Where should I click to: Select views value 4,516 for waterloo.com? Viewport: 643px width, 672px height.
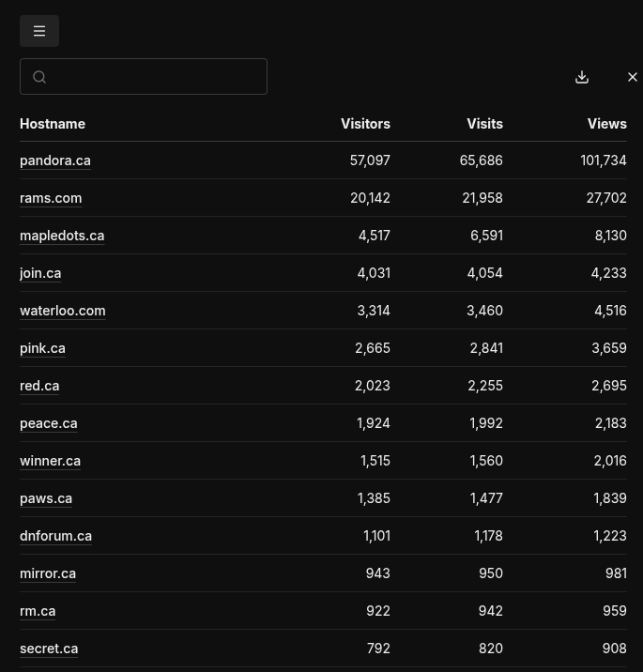(x=610, y=311)
